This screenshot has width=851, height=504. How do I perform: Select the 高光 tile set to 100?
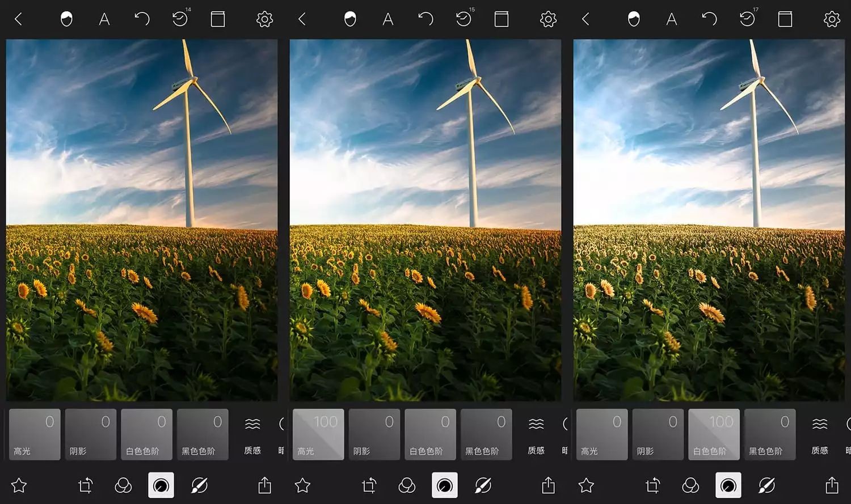click(318, 434)
